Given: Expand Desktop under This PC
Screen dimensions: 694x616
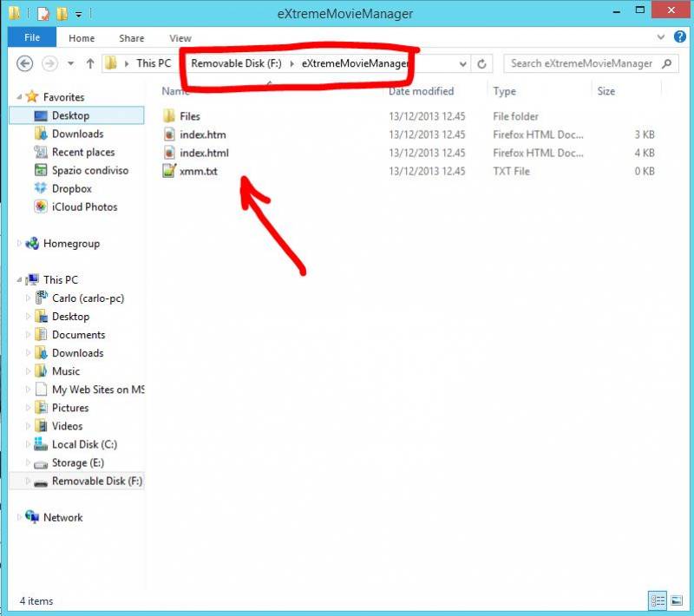Looking at the screenshot, I should 28,316.
